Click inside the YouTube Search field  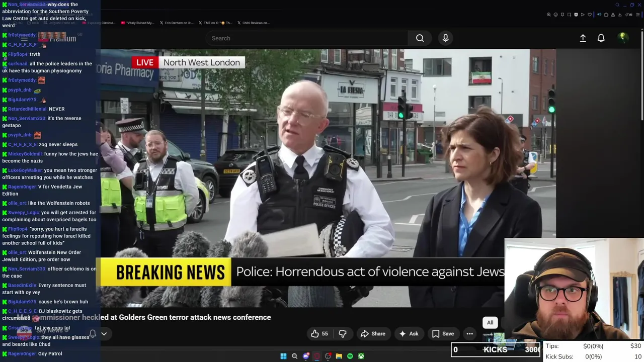[x=307, y=38]
